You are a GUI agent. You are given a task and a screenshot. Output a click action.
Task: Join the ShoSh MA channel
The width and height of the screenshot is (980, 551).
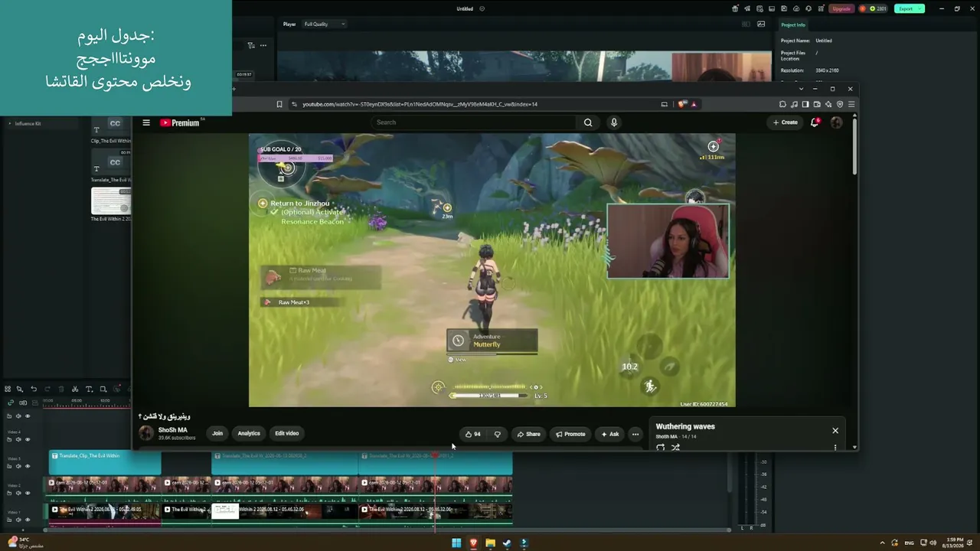217,434
